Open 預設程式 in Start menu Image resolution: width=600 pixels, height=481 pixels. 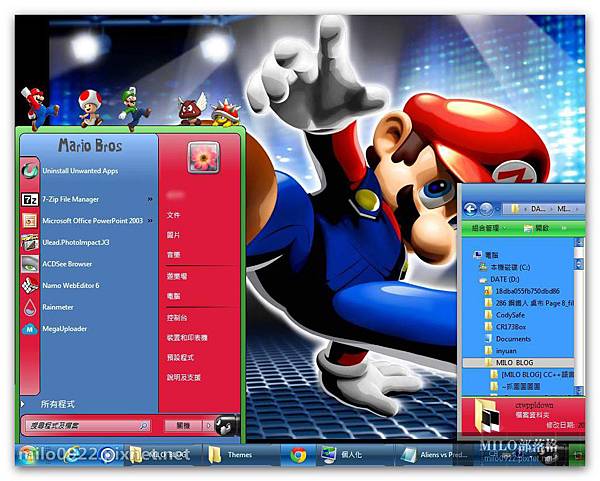pyautogui.click(x=180, y=357)
